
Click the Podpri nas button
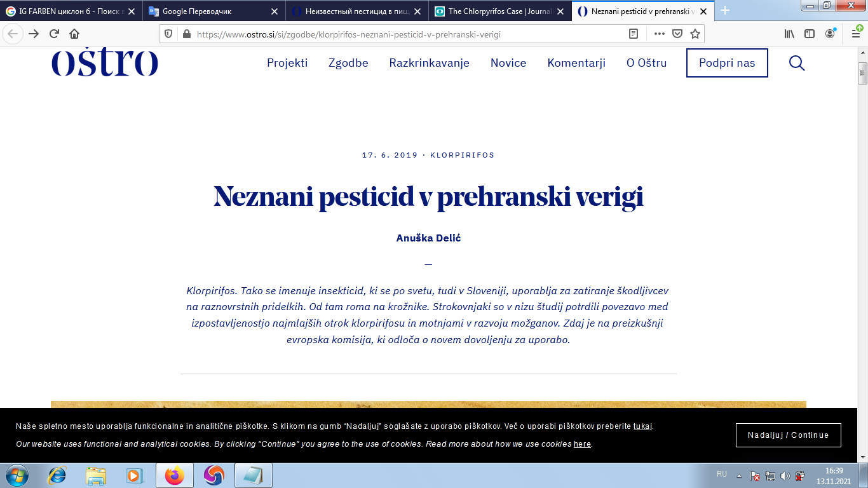point(727,63)
